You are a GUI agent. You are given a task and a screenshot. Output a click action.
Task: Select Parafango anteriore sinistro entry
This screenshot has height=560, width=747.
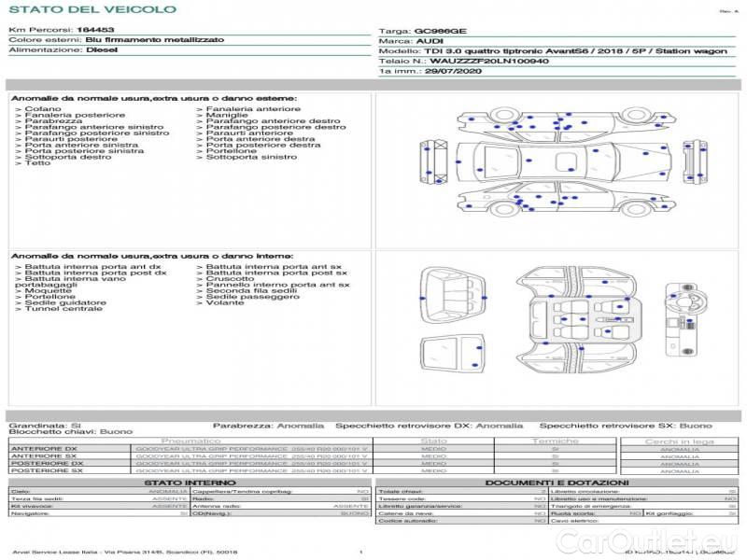[x=94, y=127]
